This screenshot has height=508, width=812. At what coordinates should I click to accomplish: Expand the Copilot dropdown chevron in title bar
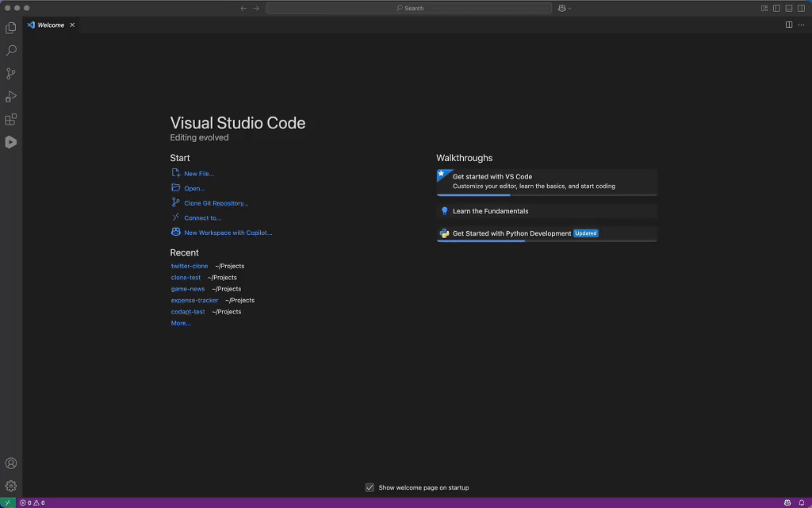click(569, 8)
